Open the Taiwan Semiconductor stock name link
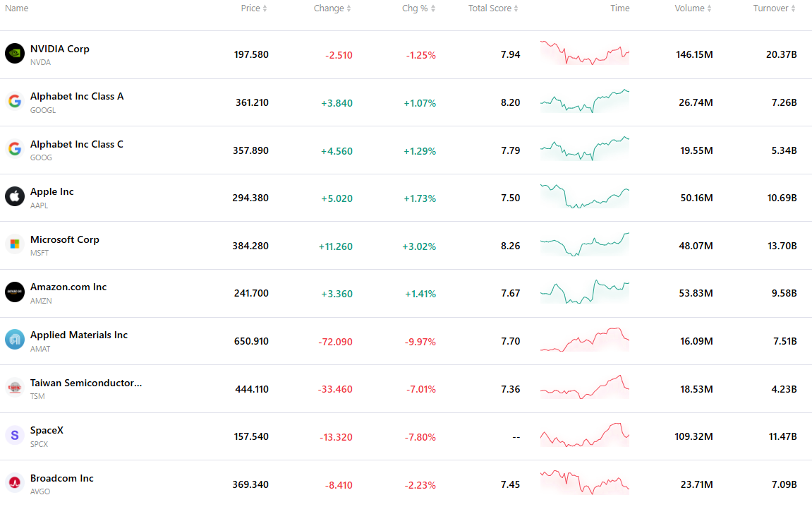The height and width of the screenshot is (507, 812). click(86, 383)
